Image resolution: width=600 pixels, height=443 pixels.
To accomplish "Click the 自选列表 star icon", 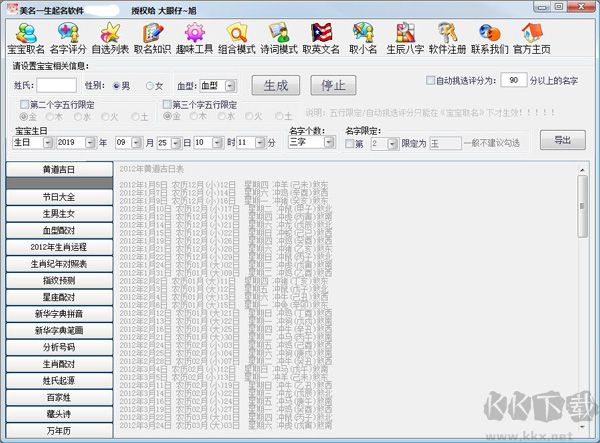I will (x=110, y=38).
